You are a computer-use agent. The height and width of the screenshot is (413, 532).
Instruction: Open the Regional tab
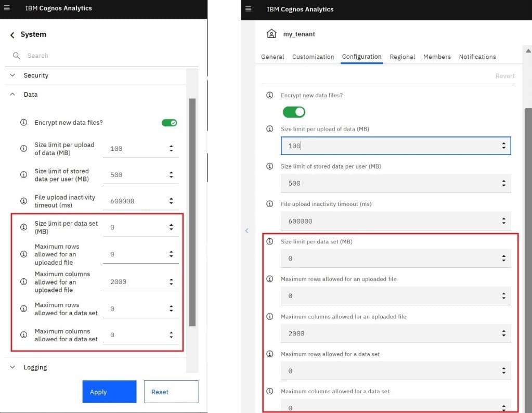coord(402,57)
